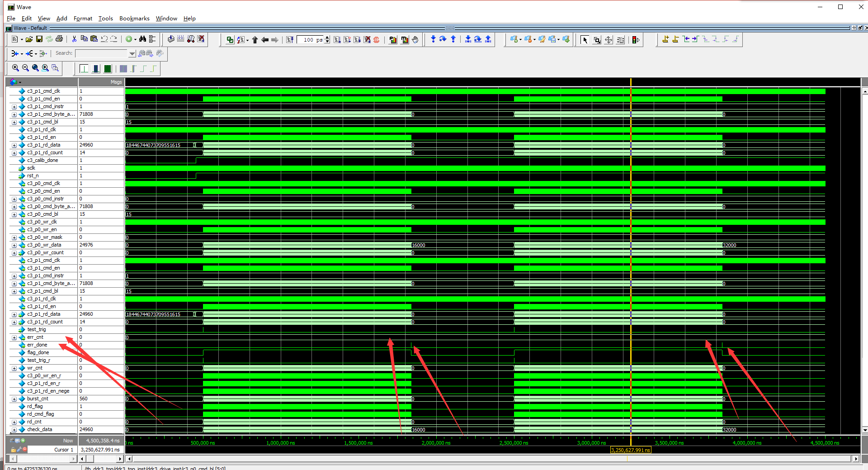
Task: Toggle the blue partial waveform view mode
Action: [95, 68]
